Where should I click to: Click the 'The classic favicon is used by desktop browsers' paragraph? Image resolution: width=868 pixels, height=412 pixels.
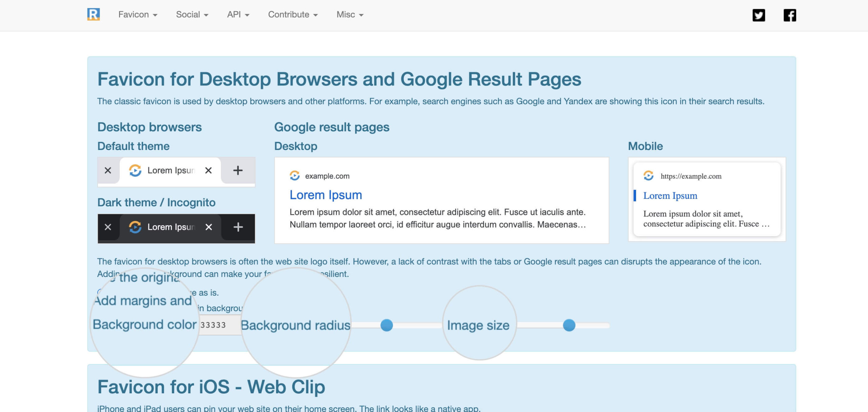431,101
